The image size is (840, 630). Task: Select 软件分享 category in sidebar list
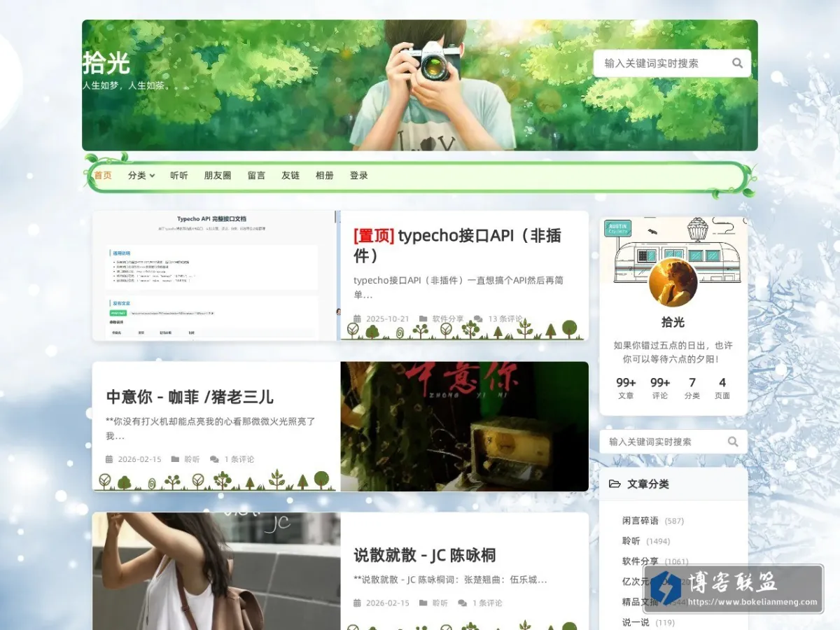pyautogui.click(x=655, y=561)
